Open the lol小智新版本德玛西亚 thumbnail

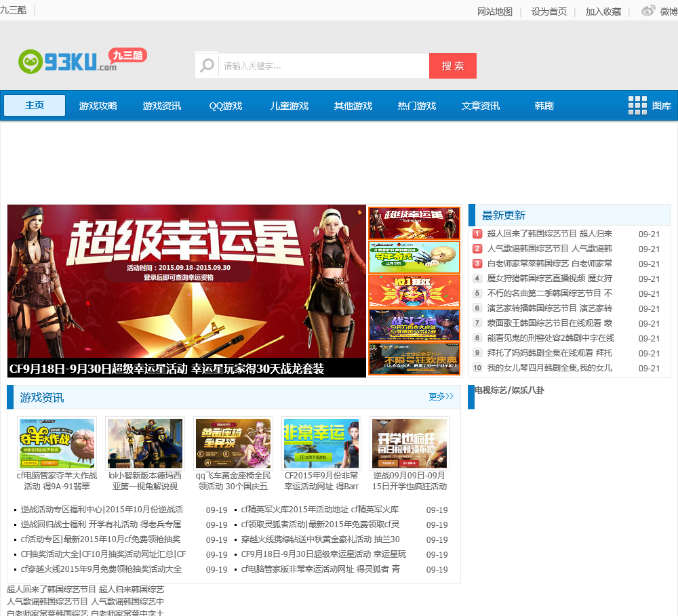[145, 443]
